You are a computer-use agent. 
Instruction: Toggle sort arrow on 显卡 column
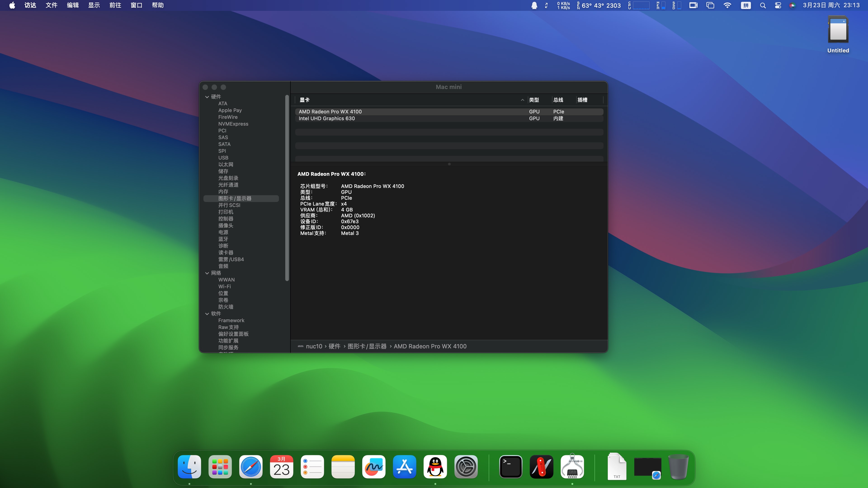coord(522,100)
